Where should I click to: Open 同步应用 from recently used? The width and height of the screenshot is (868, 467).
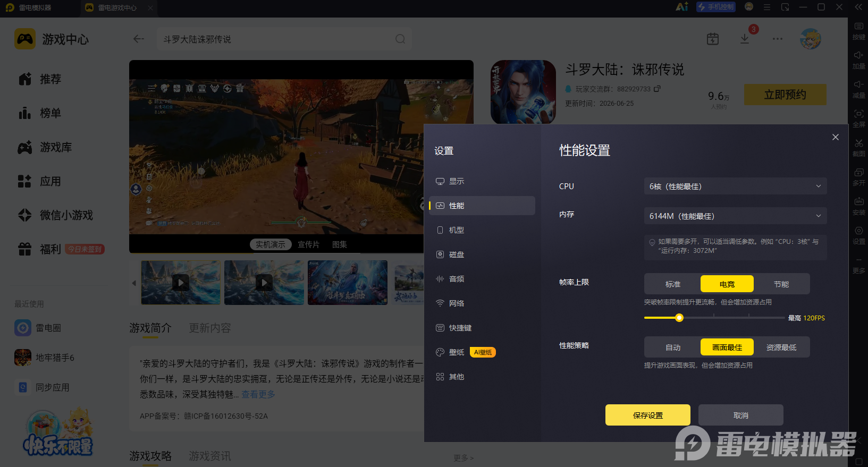pos(42,387)
